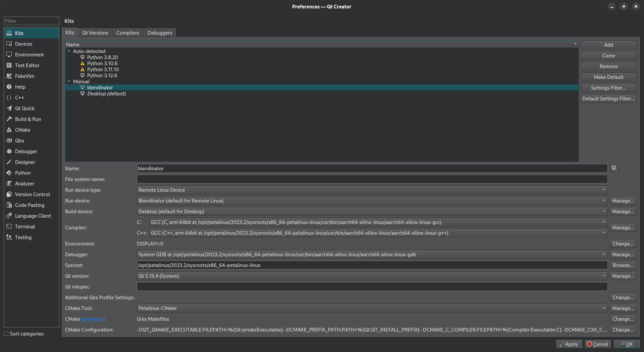Switch to the Compilers tab
The height and width of the screenshot is (352, 644).
[x=127, y=33]
